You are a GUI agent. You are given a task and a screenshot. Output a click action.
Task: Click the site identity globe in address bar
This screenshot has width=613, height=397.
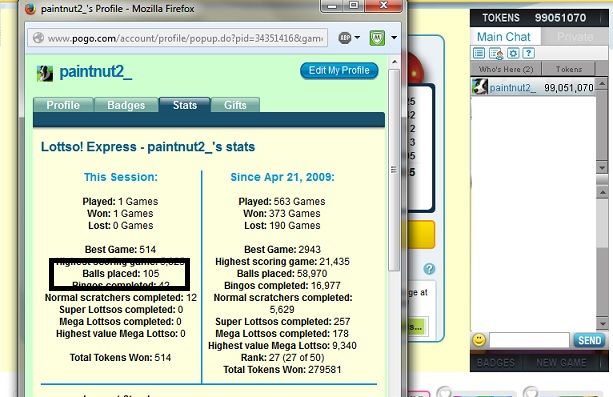[x=38, y=38]
